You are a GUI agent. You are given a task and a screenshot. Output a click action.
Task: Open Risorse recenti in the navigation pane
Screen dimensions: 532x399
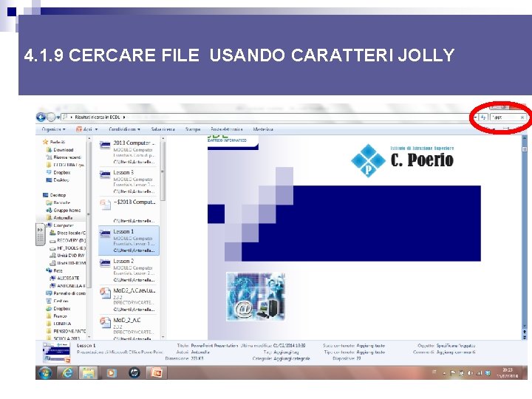[x=64, y=157]
